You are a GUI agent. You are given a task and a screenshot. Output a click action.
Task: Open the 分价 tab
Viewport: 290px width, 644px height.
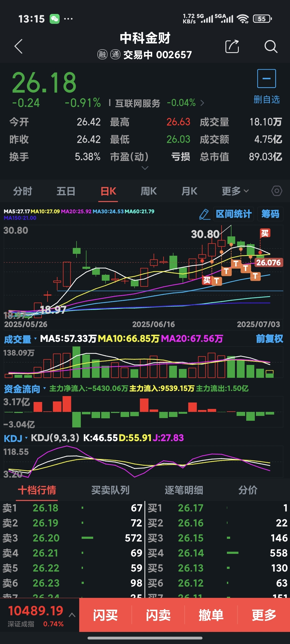pyautogui.click(x=248, y=490)
